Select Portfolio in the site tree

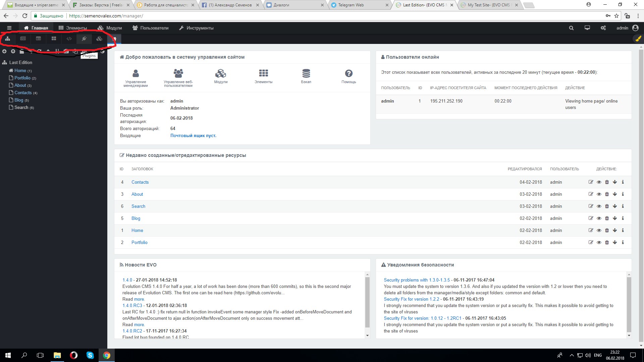click(x=22, y=78)
